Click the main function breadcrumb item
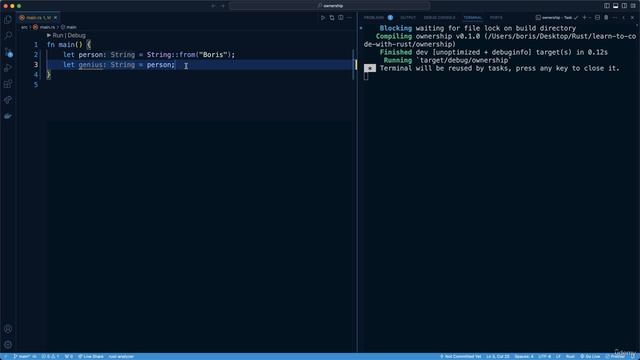 [x=69, y=27]
